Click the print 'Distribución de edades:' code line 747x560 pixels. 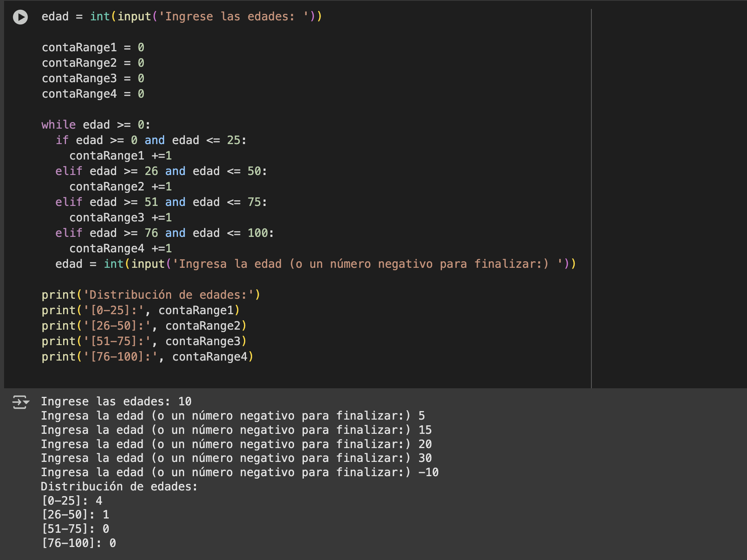(x=151, y=295)
